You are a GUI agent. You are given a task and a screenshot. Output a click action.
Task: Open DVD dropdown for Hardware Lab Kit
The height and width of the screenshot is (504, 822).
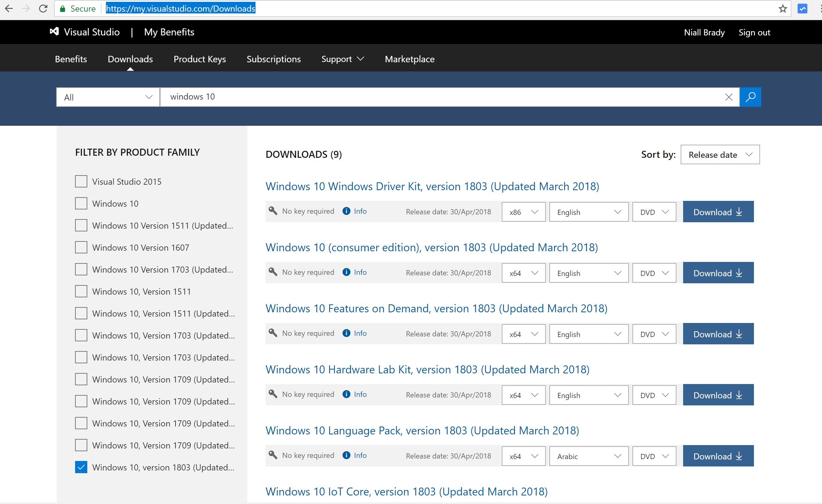(654, 395)
